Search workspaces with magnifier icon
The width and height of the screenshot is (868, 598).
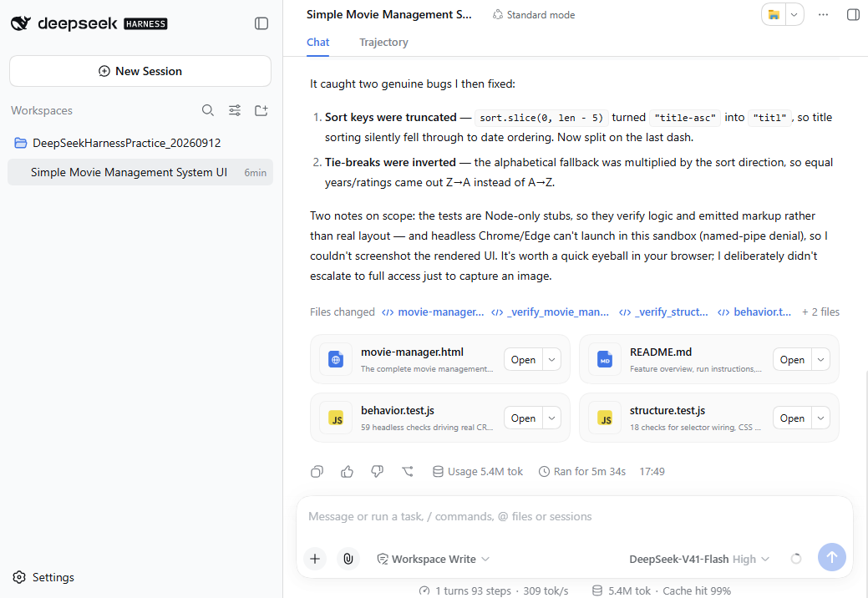(x=207, y=110)
